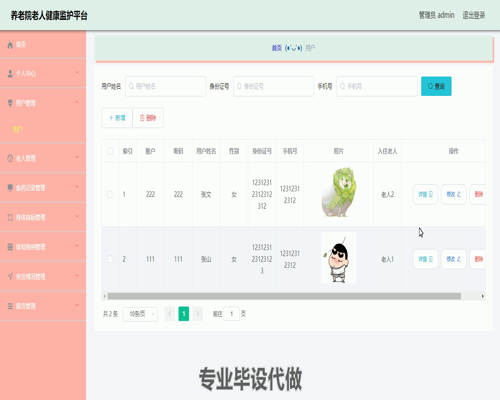Click the arrow icon beside 突发情况管理
Viewport: 500px width, 400px height.
(10, 276)
